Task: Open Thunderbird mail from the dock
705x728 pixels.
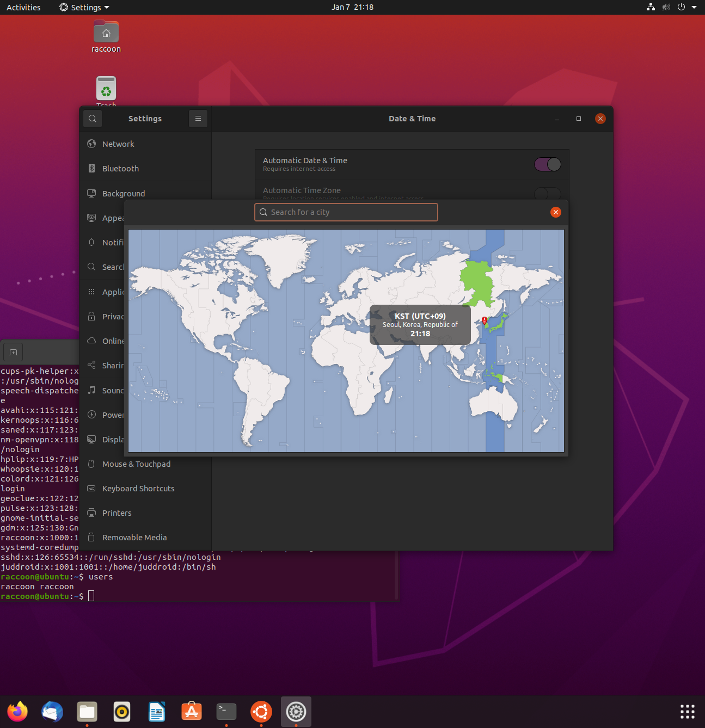Action: pos(52,711)
